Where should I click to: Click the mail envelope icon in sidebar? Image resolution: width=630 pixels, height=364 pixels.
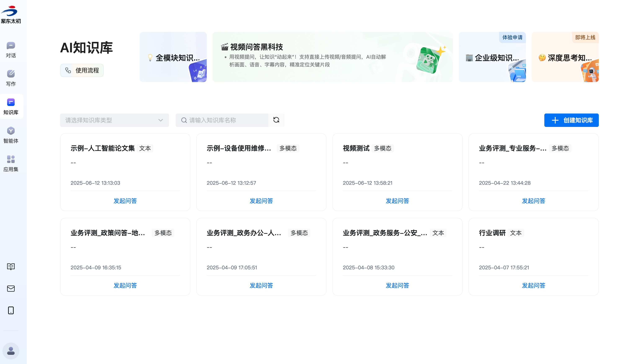[x=11, y=289]
